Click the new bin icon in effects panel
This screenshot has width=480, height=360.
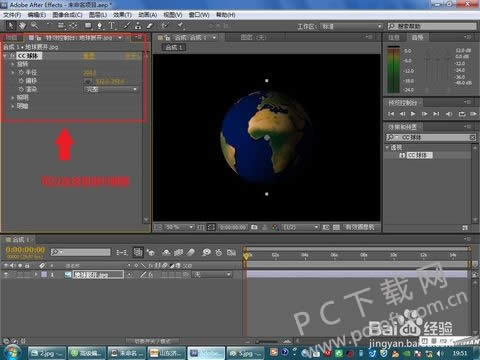click(x=465, y=228)
